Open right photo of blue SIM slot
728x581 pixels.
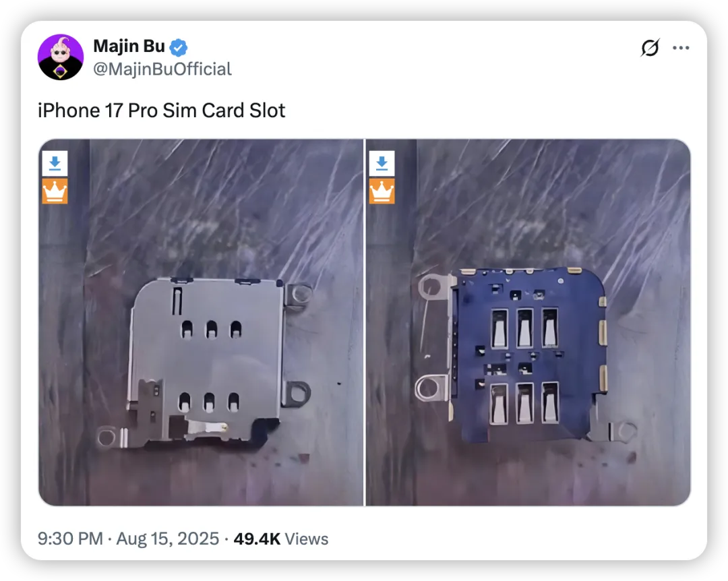528,322
